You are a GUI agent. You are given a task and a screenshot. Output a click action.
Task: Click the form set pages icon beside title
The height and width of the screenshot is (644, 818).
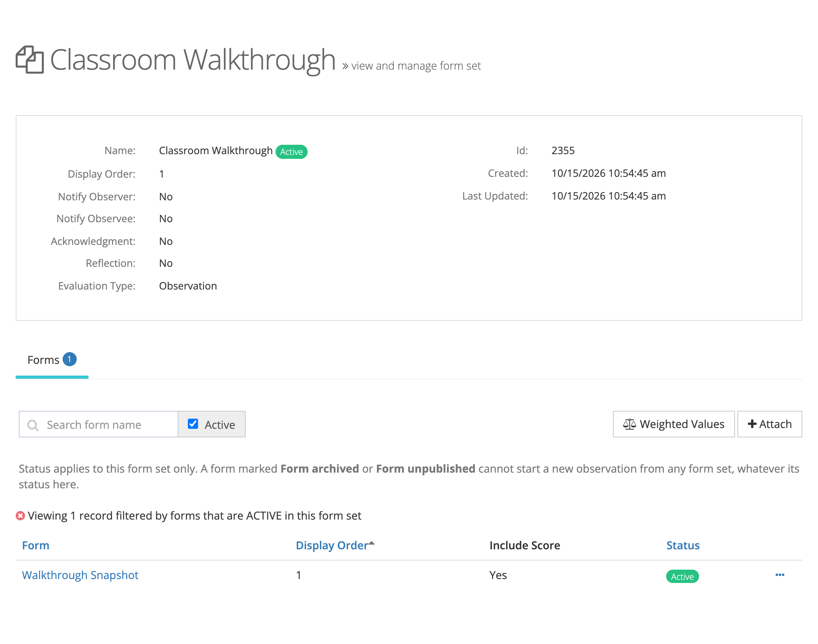pyautogui.click(x=30, y=59)
